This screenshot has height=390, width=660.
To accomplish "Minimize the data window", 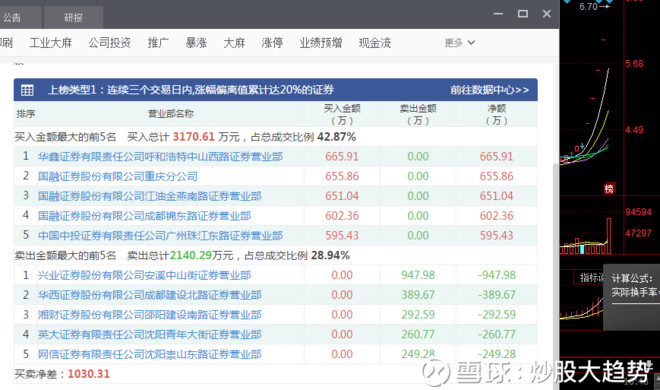I will (x=498, y=14).
